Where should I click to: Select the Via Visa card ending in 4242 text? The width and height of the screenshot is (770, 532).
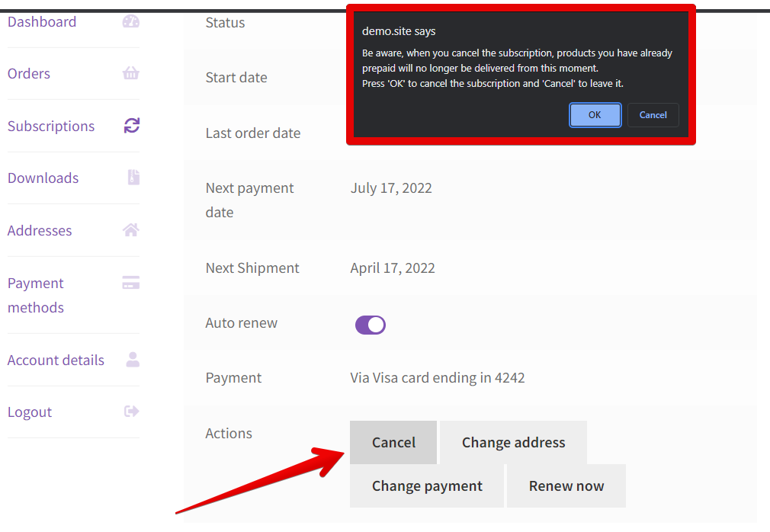437,378
